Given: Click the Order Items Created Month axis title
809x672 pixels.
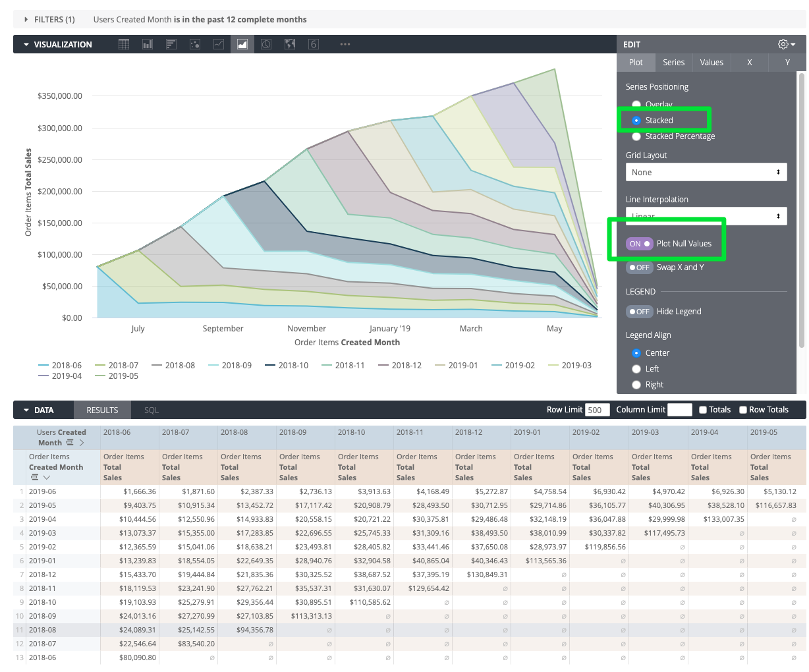Looking at the screenshot, I should [347, 343].
